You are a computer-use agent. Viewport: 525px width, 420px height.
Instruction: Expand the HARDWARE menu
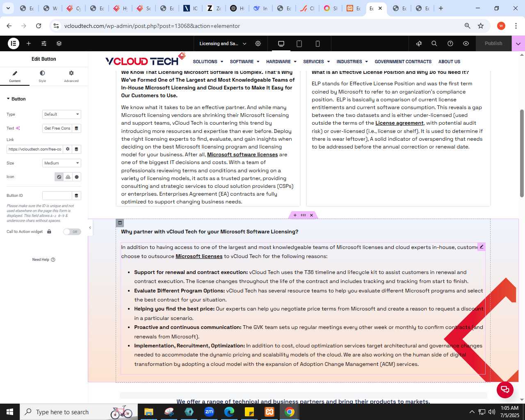tap(281, 62)
